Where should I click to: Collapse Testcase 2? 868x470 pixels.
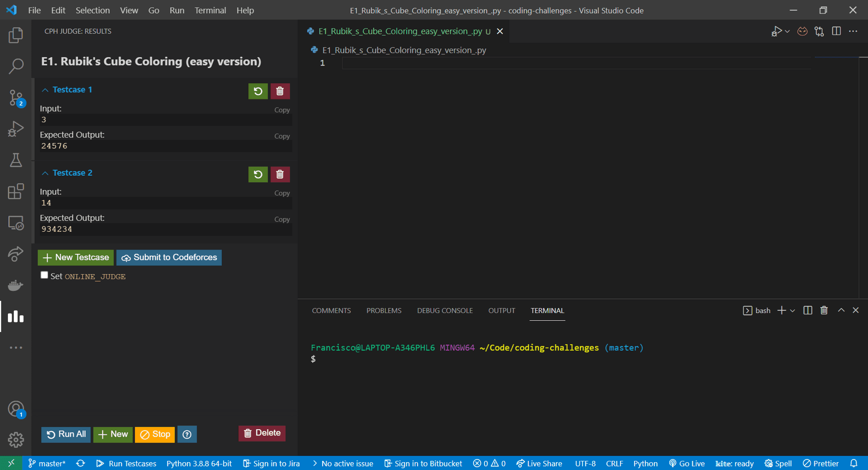45,173
